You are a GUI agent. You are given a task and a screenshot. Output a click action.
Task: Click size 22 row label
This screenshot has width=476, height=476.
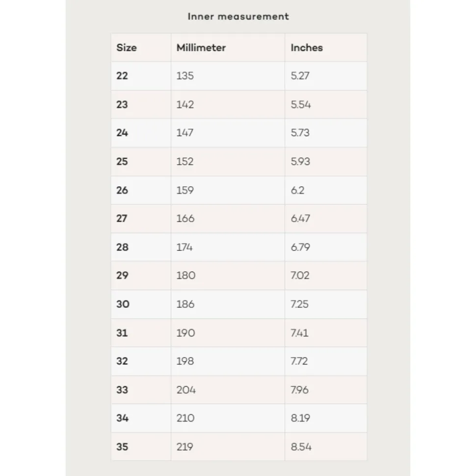click(122, 75)
